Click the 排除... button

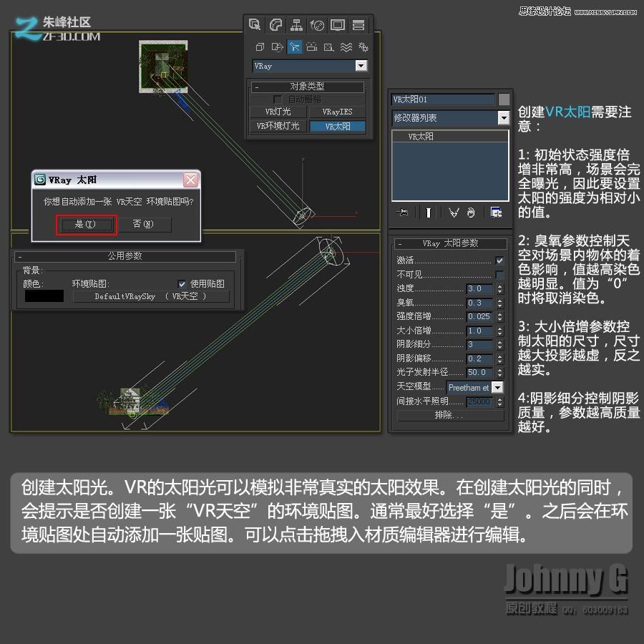(450, 415)
